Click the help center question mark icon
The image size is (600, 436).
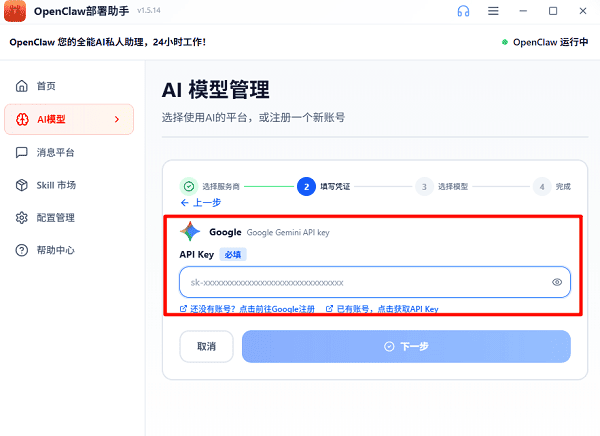point(22,250)
